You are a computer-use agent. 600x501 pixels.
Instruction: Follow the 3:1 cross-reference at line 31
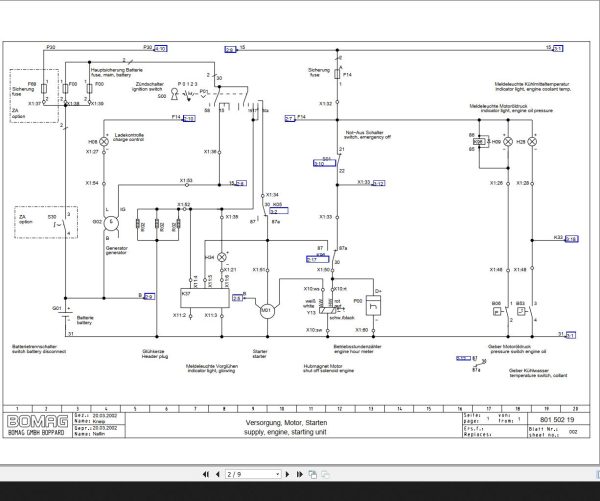tap(571, 335)
